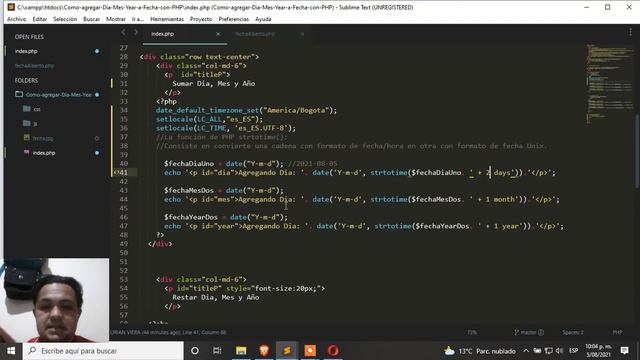This screenshot has width=640, height=360.
Task: Open the Archivo menu
Action: 16,19
